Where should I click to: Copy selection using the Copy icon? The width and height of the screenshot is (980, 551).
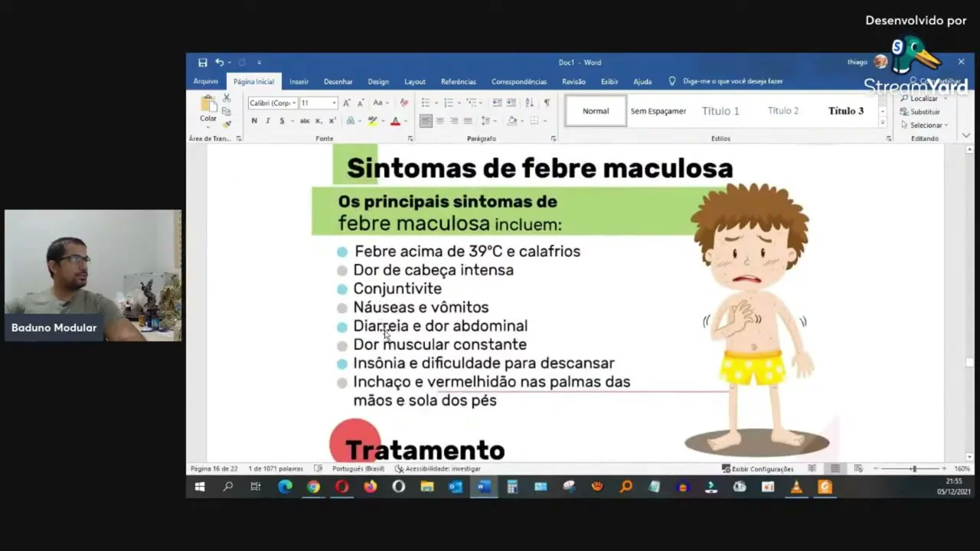[x=227, y=112]
